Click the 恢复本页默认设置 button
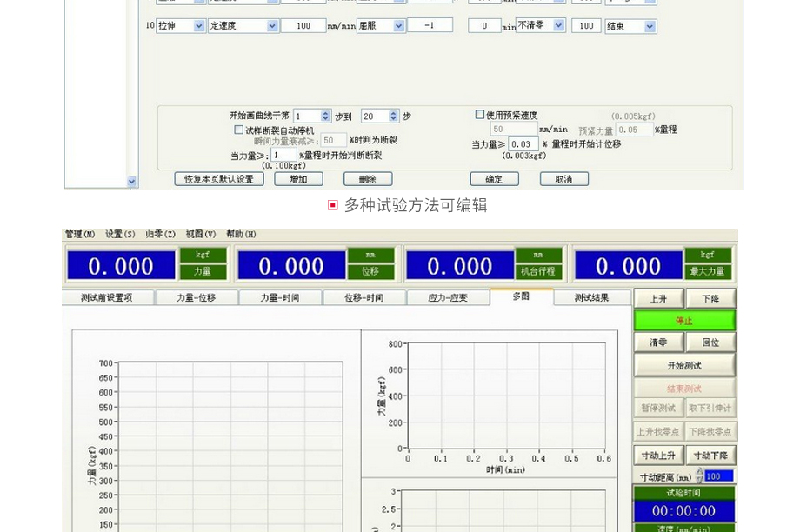Screen dimensions: 800x532 point(218,179)
